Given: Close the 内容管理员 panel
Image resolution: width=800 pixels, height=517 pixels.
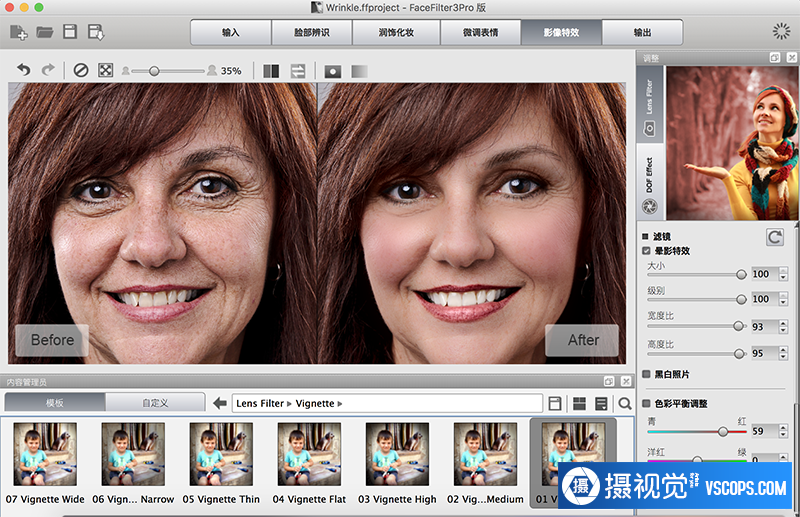Looking at the screenshot, I should pyautogui.click(x=626, y=381).
